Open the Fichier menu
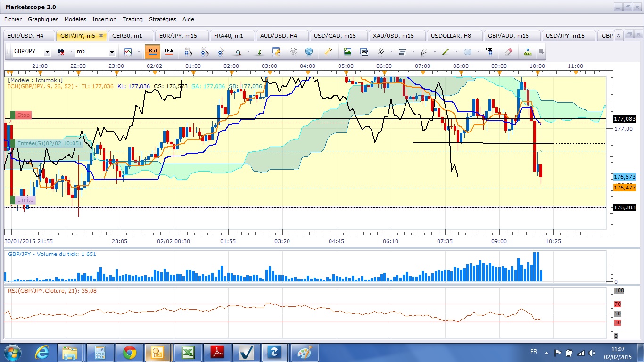Viewport: 644px width, 362px height. click(13, 19)
